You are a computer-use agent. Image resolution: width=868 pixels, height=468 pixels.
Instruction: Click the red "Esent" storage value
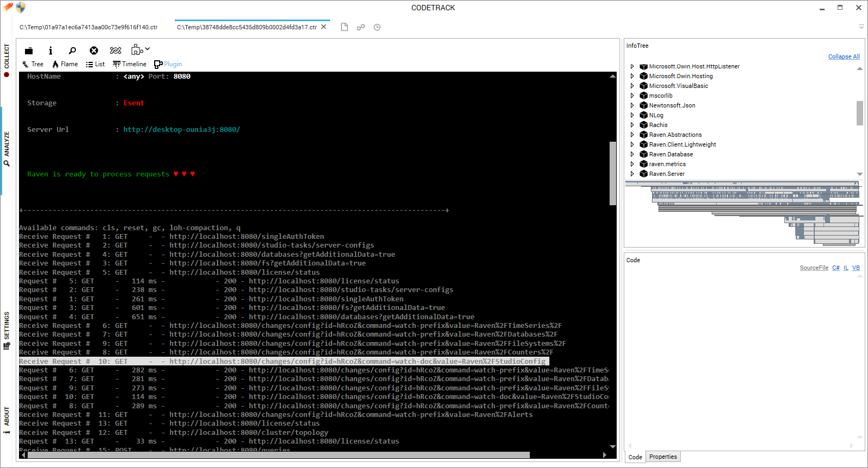pyautogui.click(x=134, y=103)
